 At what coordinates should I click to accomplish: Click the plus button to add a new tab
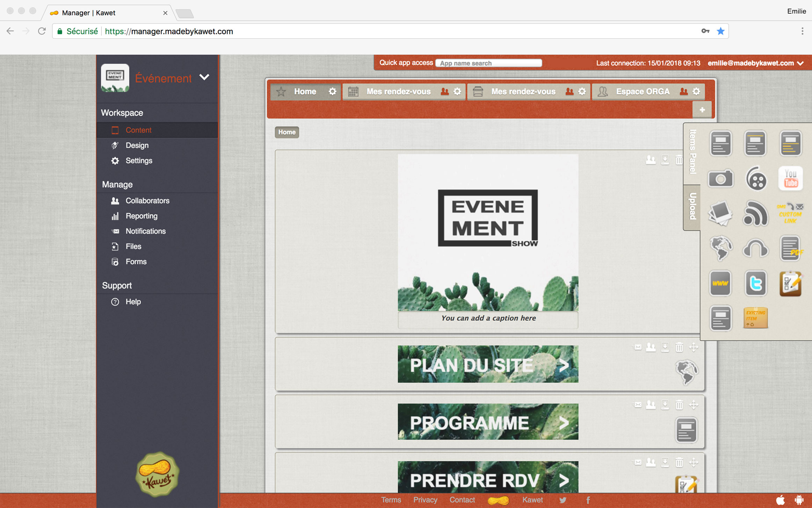point(702,110)
